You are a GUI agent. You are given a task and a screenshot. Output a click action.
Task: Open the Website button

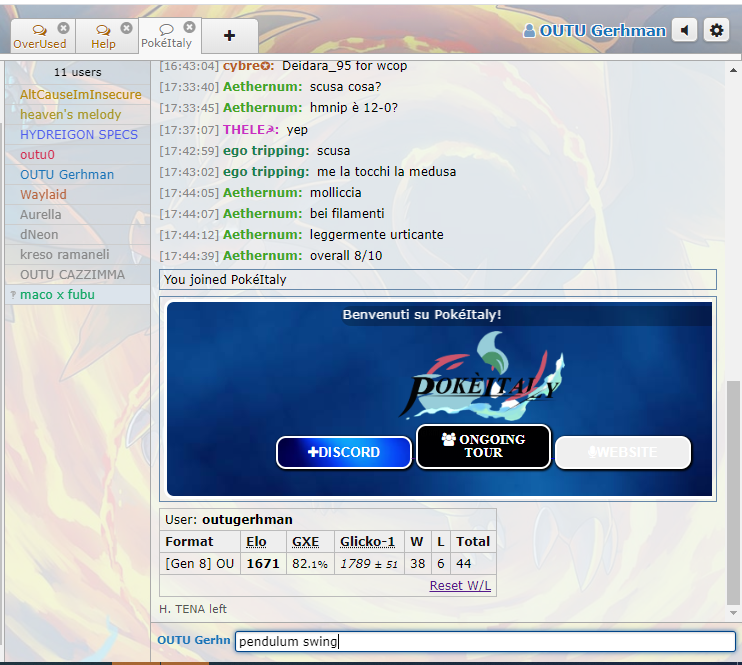click(x=623, y=452)
